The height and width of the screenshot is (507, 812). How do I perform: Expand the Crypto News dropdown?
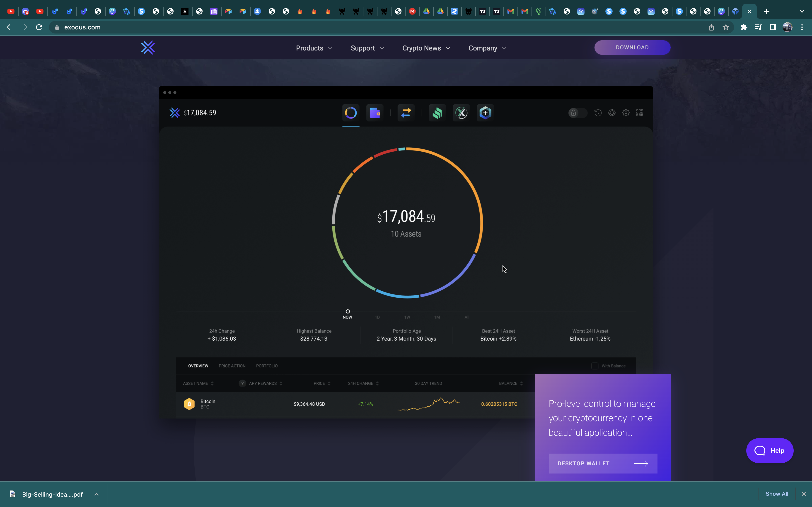click(426, 48)
